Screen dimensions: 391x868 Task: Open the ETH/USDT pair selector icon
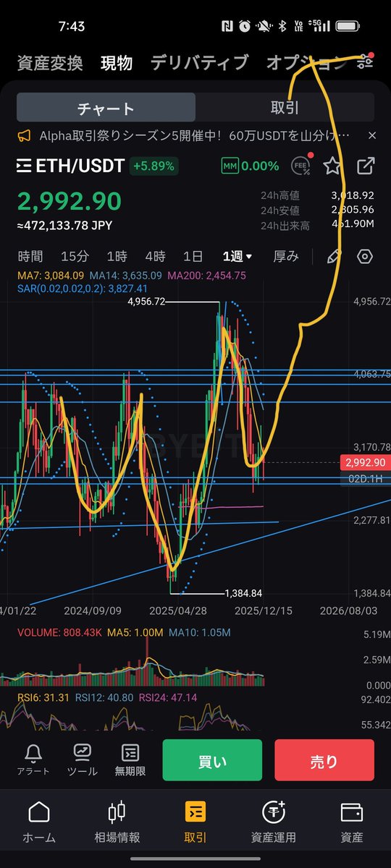(x=24, y=166)
